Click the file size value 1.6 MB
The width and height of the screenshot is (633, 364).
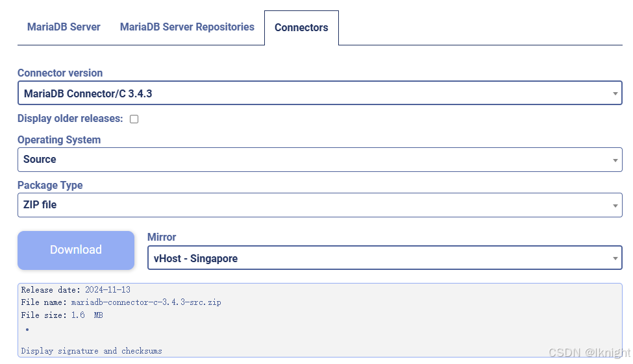(87, 315)
